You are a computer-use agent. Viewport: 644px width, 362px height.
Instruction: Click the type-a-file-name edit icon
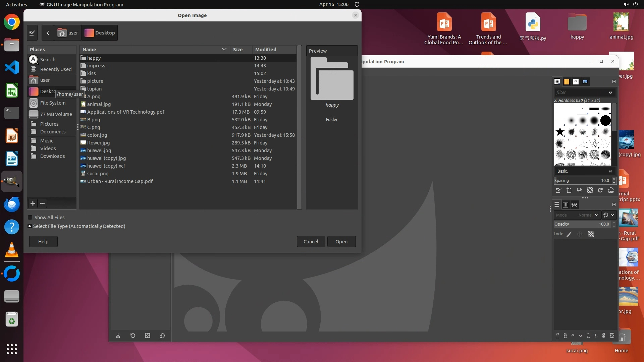(32, 33)
